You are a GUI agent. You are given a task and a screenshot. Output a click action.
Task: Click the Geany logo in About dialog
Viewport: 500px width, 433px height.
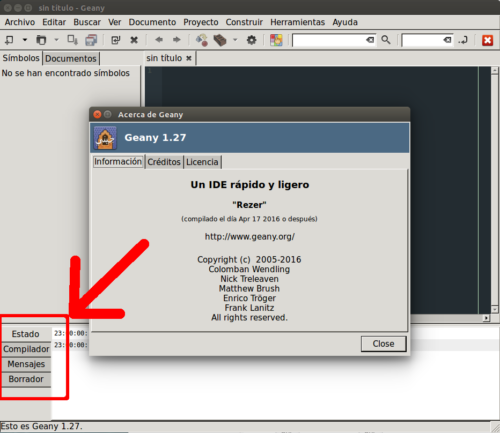point(105,138)
